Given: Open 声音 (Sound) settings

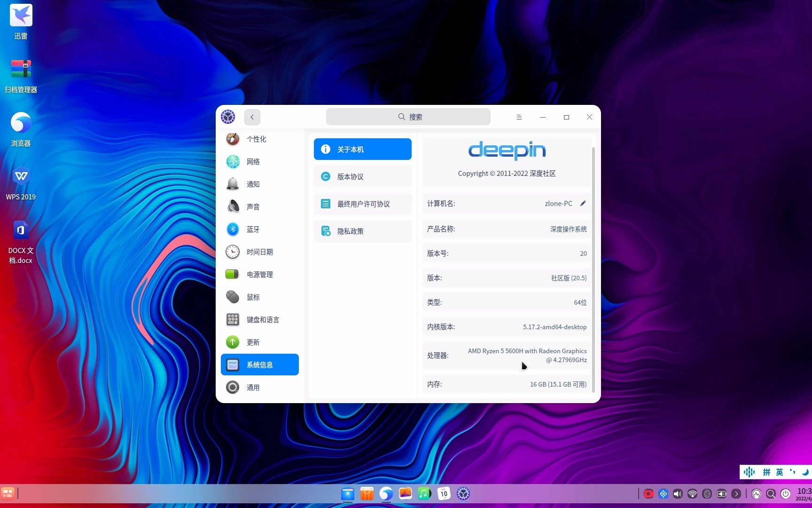Looking at the screenshot, I should [x=259, y=206].
